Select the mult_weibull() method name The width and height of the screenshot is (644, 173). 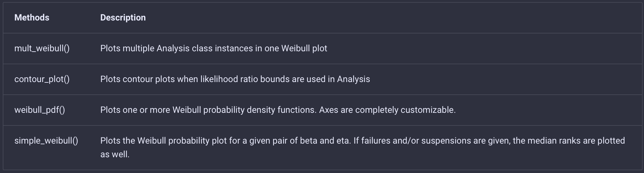(42, 49)
